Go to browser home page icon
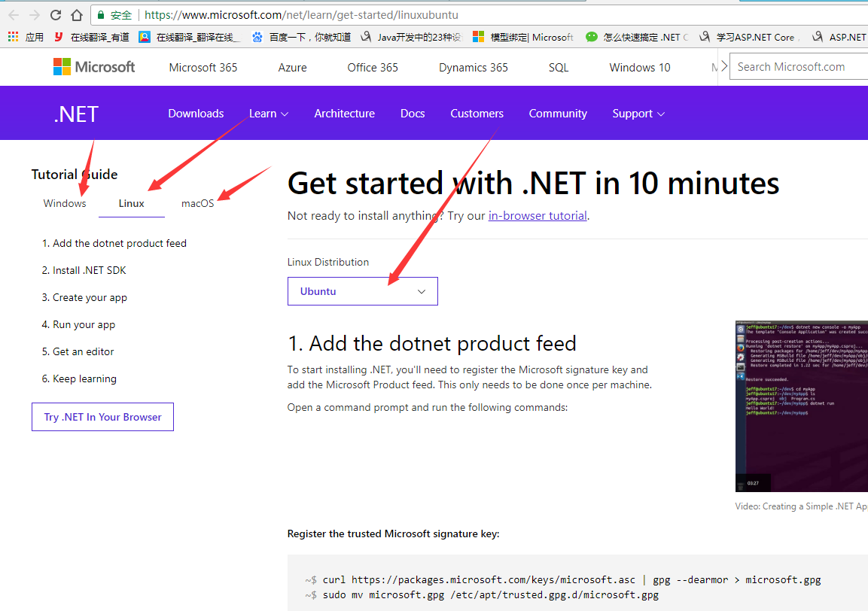This screenshot has height=611, width=868. pos(77,15)
